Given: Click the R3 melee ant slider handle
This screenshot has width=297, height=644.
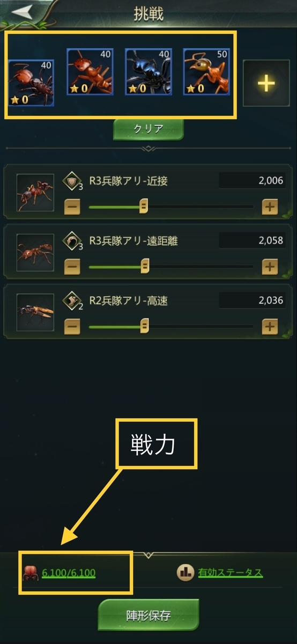Looking at the screenshot, I should pyautogui.click(x=143, y=206).
